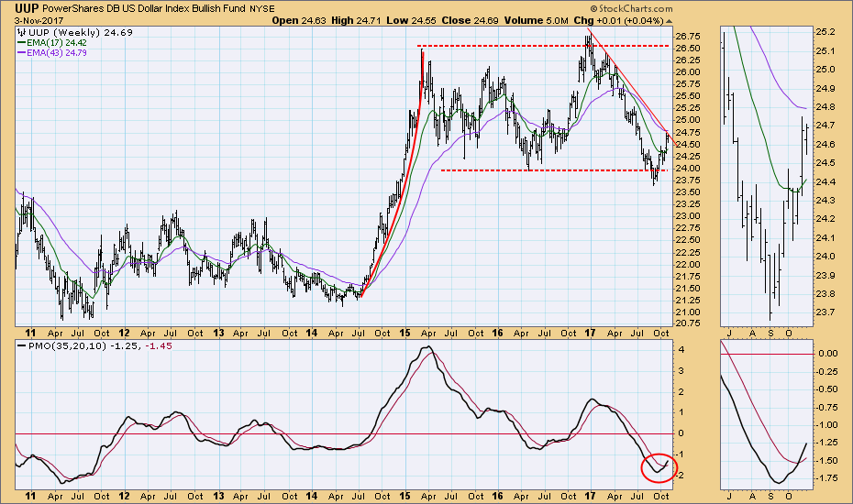Image resolution: width=853 pixels, height=504 pixels.
Task: Click the Volume 5.0M readout
Action: click(x=536, y=21)
